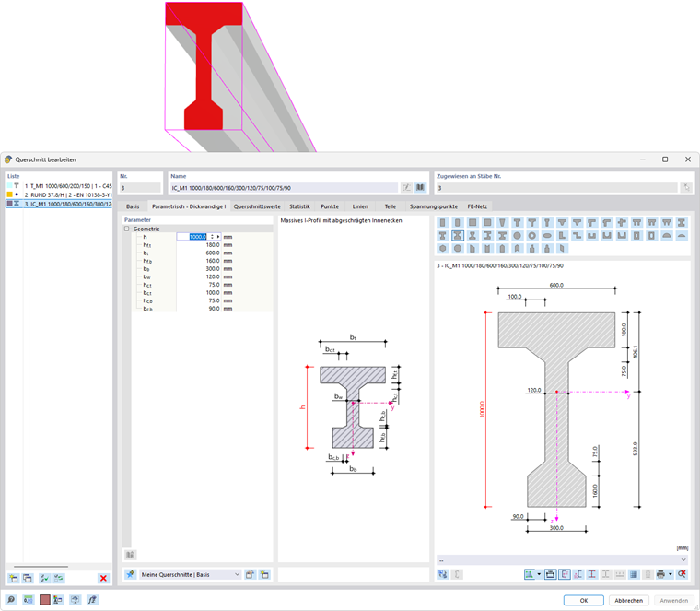Viewport: 700px width, 611px height.
Task: Click the Abbrechen button
Action: [628, 600]
